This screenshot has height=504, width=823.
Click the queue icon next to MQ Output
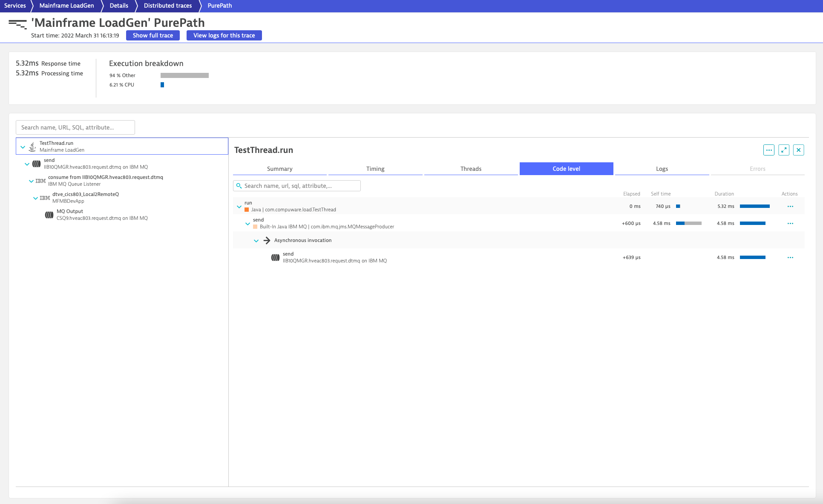point(49,215)
